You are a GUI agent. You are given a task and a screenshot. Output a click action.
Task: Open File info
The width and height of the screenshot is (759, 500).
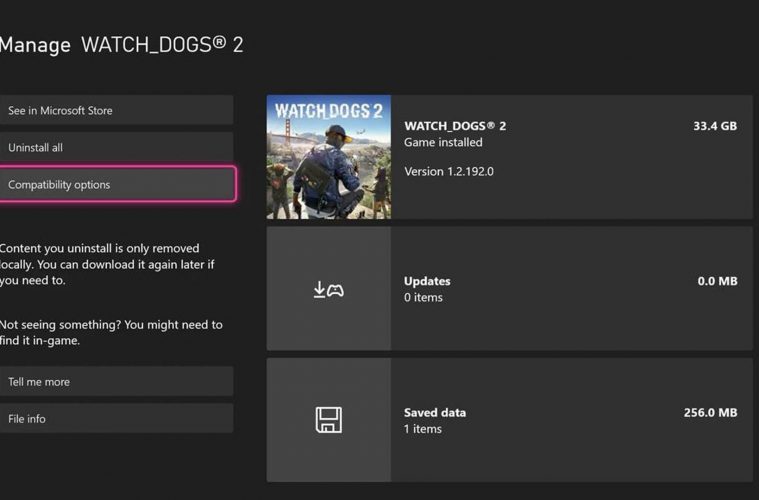tap(116, 419)
